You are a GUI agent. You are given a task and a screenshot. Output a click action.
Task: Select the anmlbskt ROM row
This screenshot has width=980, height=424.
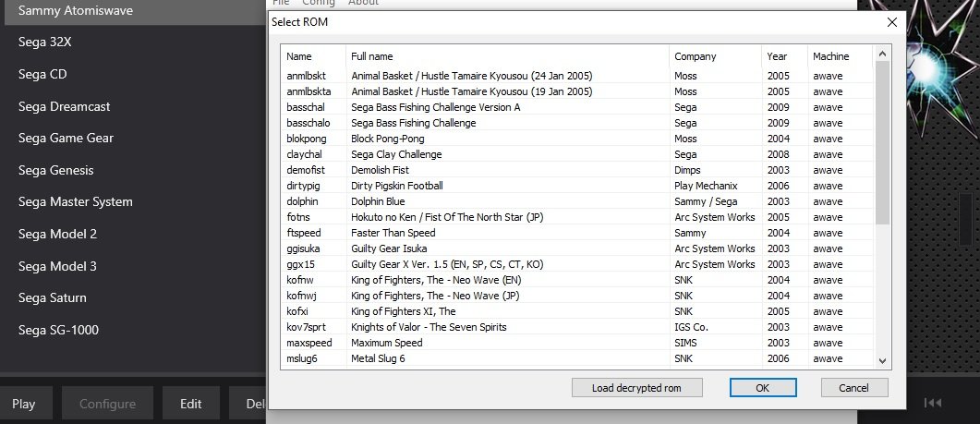(577, 76)
